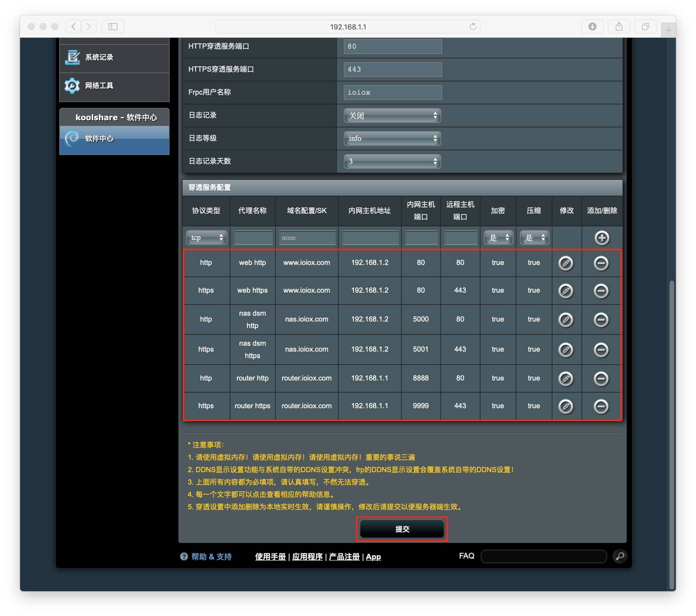Open Safari share button
Image resolution: width=696 pixels, height=616 pixels.
click(x=619, y=27)
